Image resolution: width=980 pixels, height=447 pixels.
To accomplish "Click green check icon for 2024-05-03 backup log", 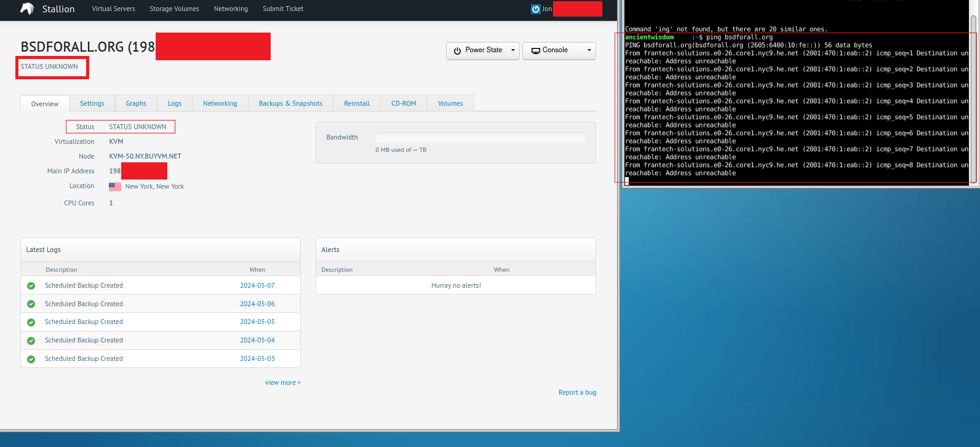I will tap(31, 359).
